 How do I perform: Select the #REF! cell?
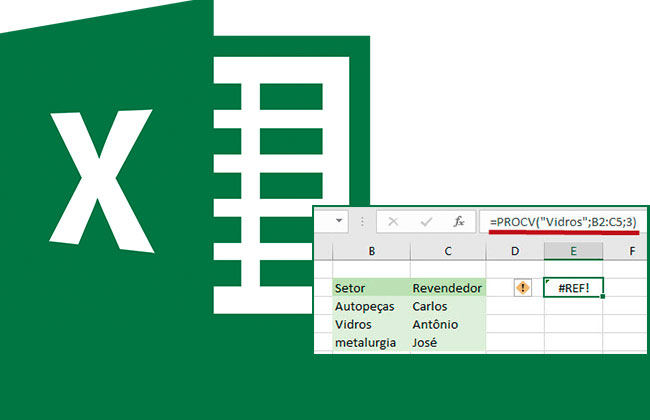(573, 288)
